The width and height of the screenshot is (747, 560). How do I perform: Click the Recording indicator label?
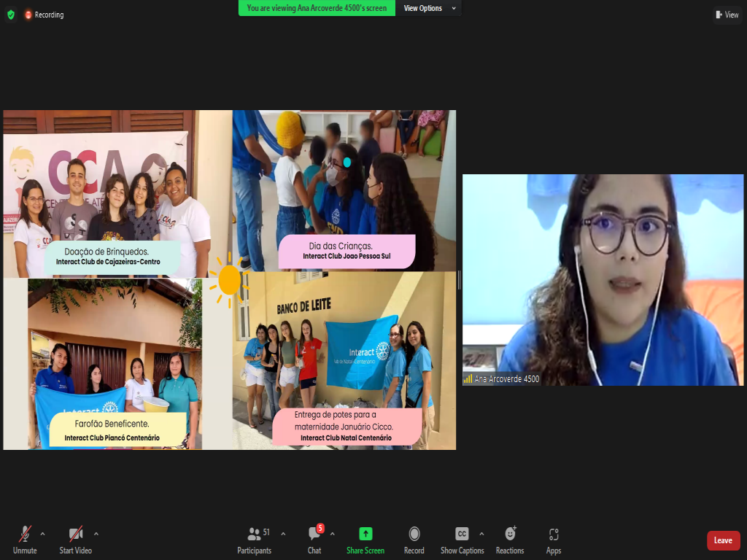[48, 15]
